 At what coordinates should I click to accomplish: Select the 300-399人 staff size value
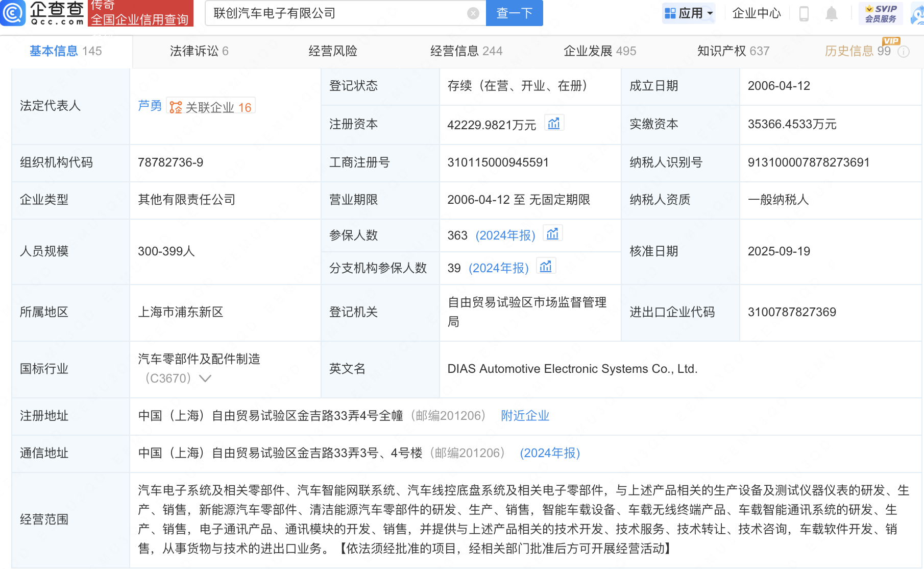(x=166, y=251)
